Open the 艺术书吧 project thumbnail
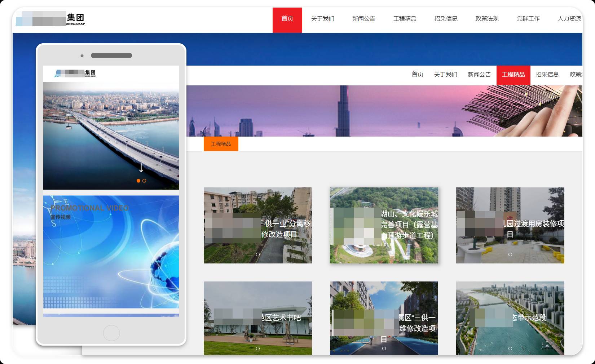This screenshot has width=595, height=364. coord(257,318)
